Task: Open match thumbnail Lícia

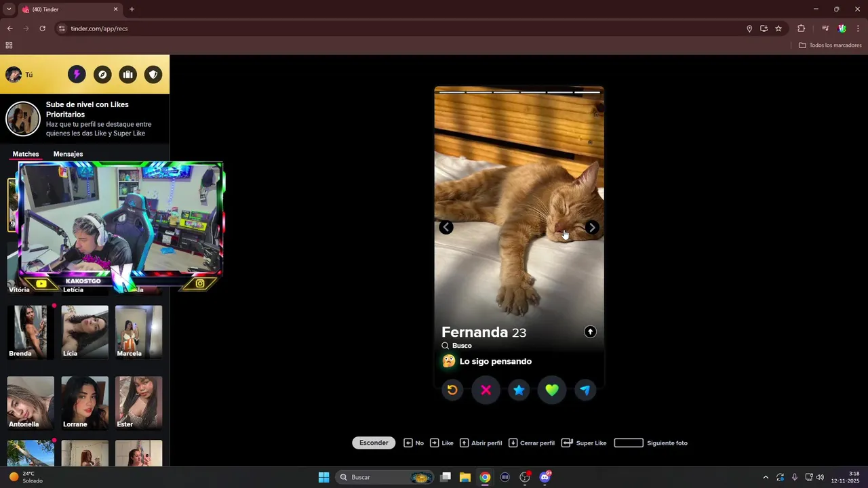Action: (x=85, y=331)
